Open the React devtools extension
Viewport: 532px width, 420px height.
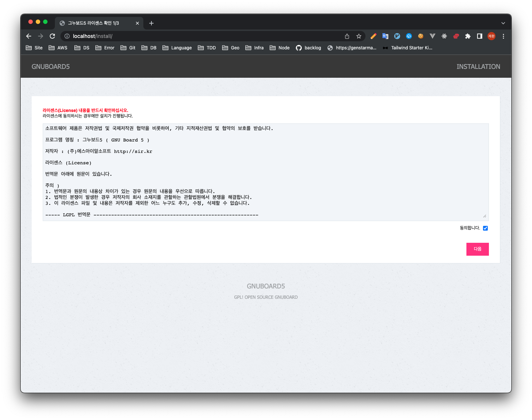pyautogui.click(x=444, y=36)
